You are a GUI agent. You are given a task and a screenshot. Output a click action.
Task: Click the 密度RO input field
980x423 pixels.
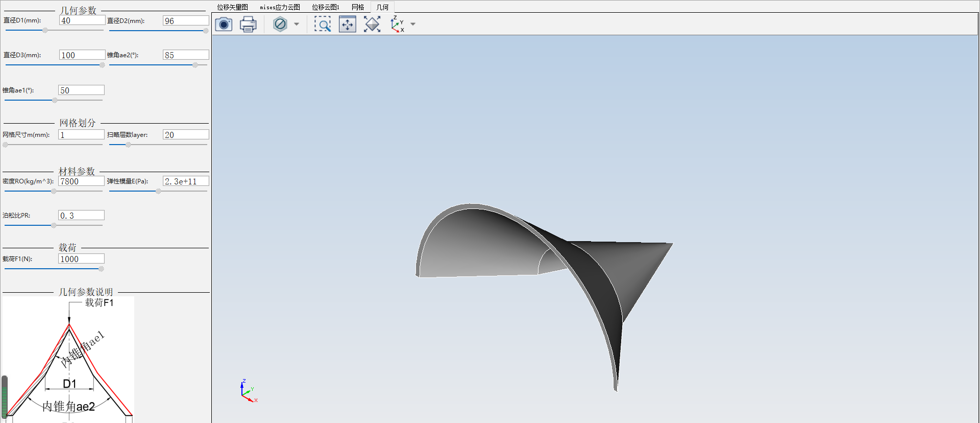81,181
